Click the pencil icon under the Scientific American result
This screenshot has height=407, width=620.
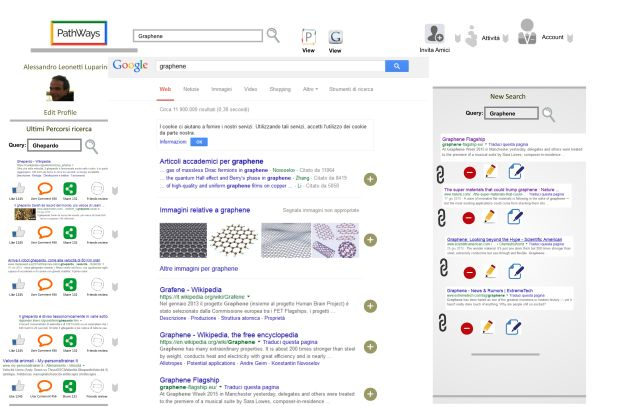coord(490,271)
